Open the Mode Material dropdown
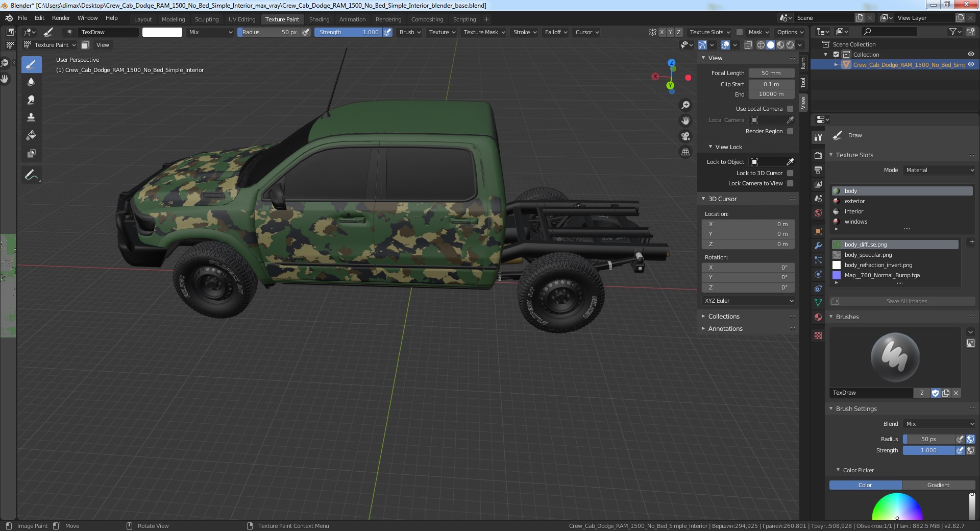This screenshot has width=980, height=531. 939,170
